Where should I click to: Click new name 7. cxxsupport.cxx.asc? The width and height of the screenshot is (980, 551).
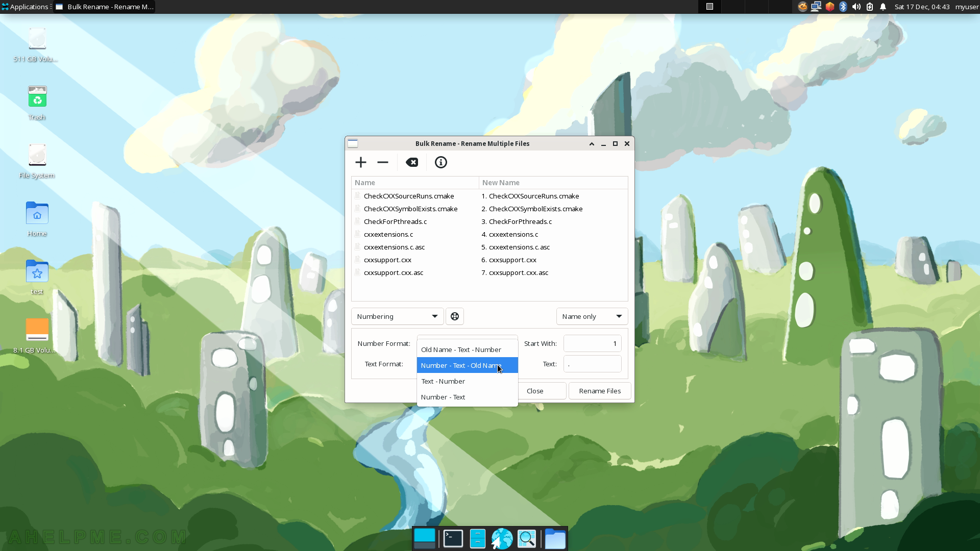pyautogui.click(x=515, y=272)
